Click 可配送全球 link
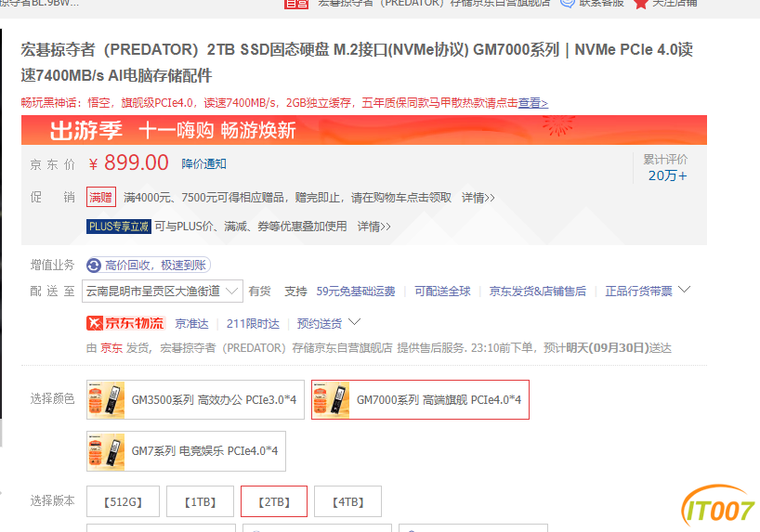 pos(442,292)
